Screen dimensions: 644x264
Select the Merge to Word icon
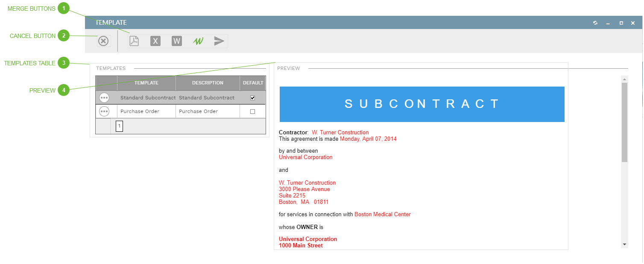176,41
